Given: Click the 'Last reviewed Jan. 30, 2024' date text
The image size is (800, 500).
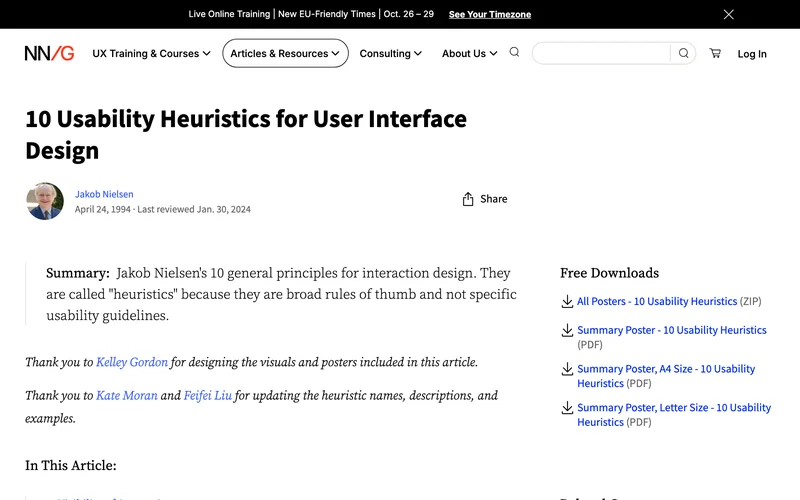Looking at the screenshot, I should click(194, 209).
